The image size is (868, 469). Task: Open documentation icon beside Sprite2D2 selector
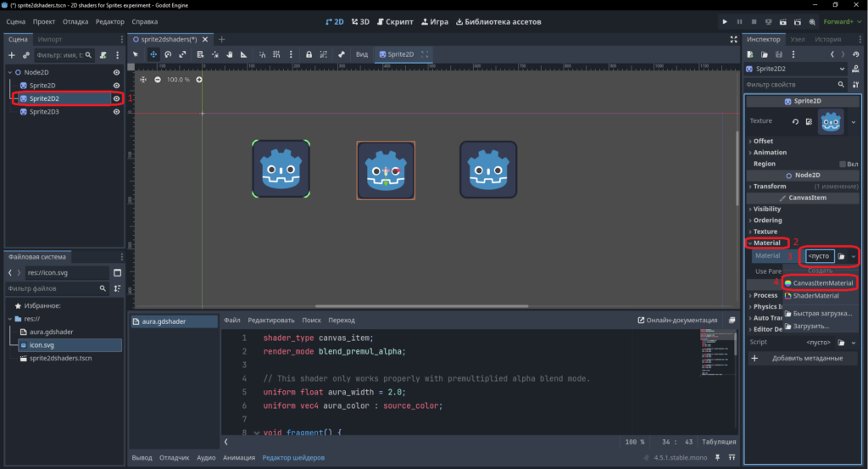tap(856, 70)
